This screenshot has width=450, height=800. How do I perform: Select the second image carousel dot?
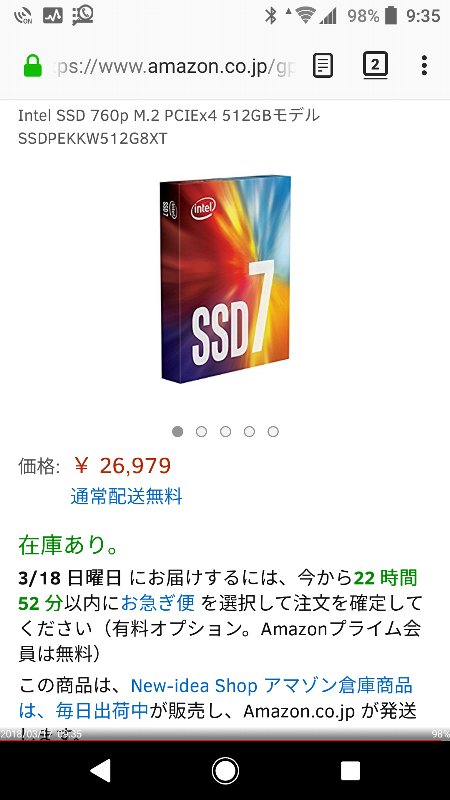(202, 432)
